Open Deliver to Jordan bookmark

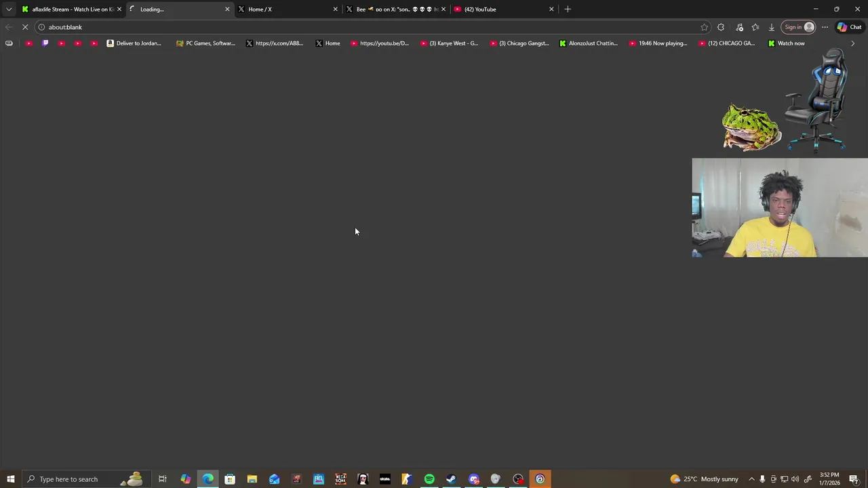point(134,43)
